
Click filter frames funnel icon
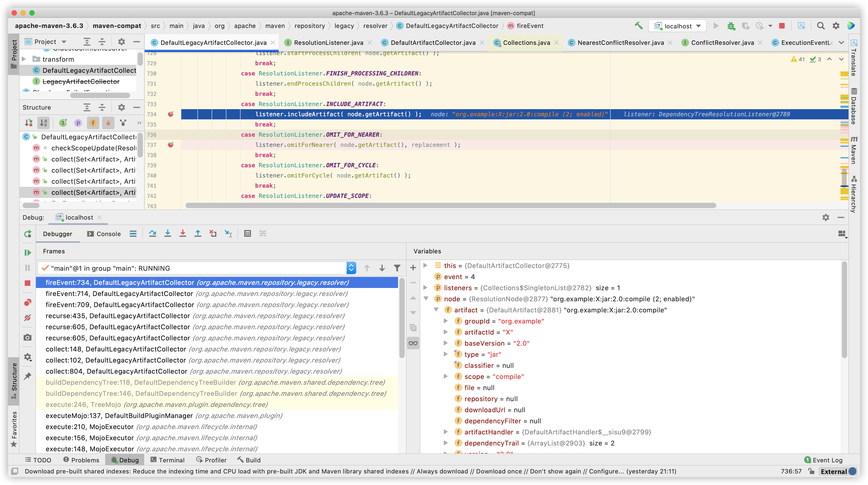coord(397,268)
